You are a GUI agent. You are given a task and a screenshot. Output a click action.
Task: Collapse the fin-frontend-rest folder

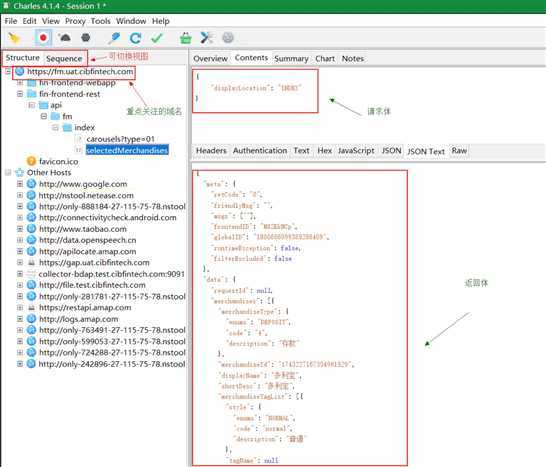click(20, 94)
